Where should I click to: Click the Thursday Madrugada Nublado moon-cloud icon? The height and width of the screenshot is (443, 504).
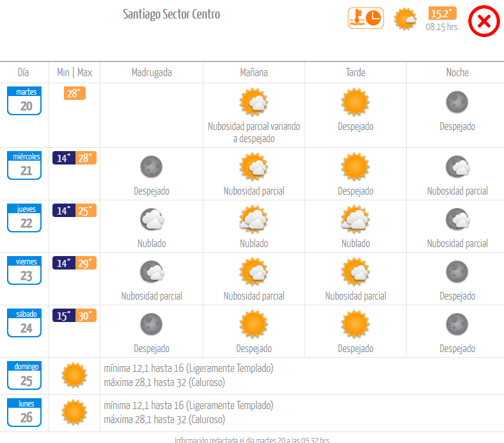click(152, 219)
